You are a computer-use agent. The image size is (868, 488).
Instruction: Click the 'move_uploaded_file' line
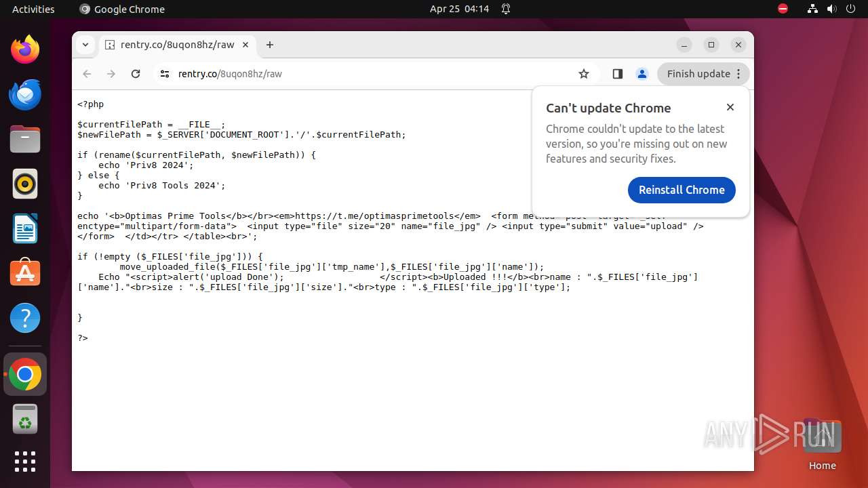click(332, 267)
